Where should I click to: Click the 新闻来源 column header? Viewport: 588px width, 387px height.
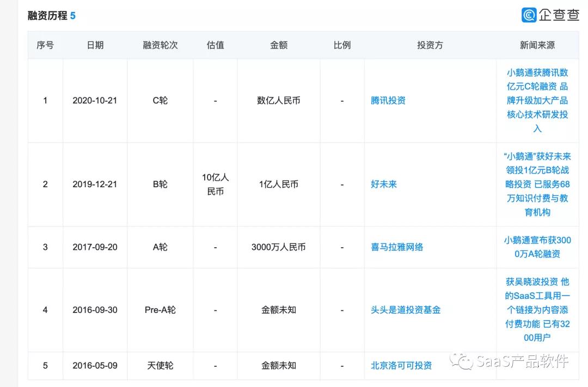(x=537, y=45)
